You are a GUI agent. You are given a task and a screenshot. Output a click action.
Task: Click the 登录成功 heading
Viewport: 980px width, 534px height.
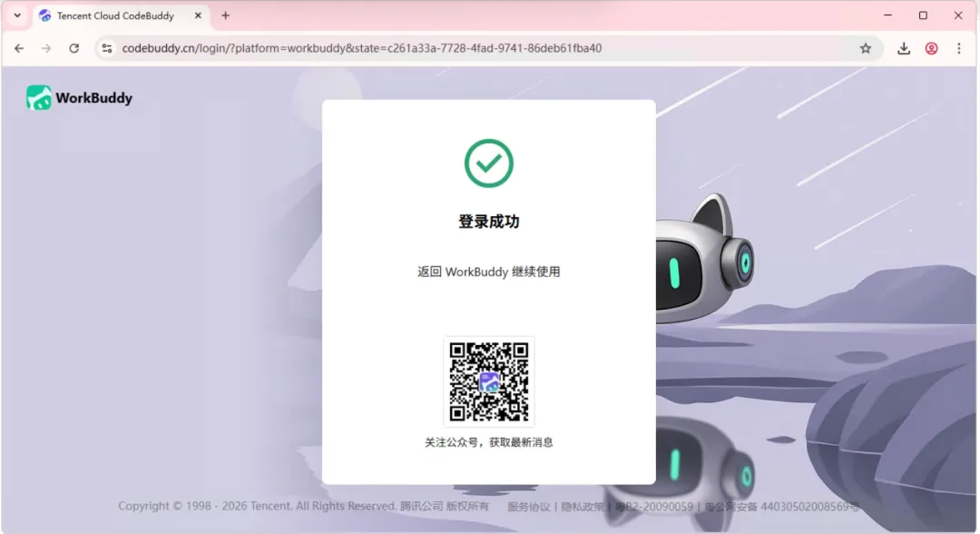[x=489, y=222]
